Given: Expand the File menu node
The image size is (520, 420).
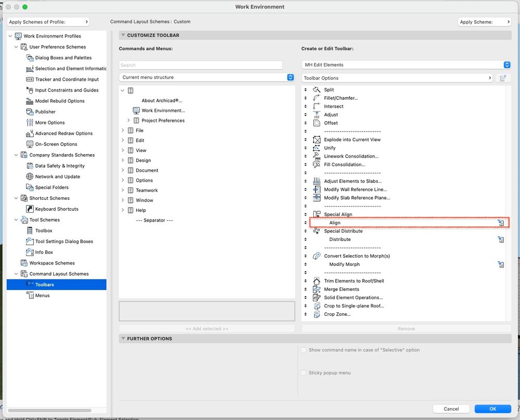Looking at the screenshot, I should 123,131.
